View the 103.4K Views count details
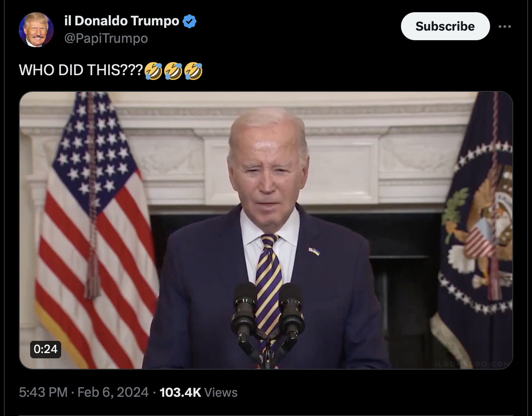 (199, 392)
